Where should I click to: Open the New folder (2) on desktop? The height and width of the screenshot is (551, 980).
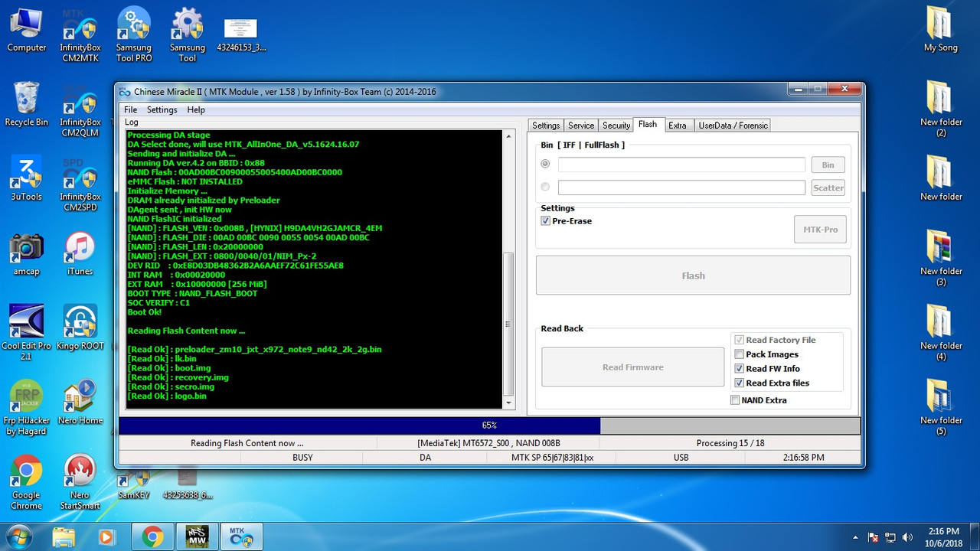coord(940,109)
